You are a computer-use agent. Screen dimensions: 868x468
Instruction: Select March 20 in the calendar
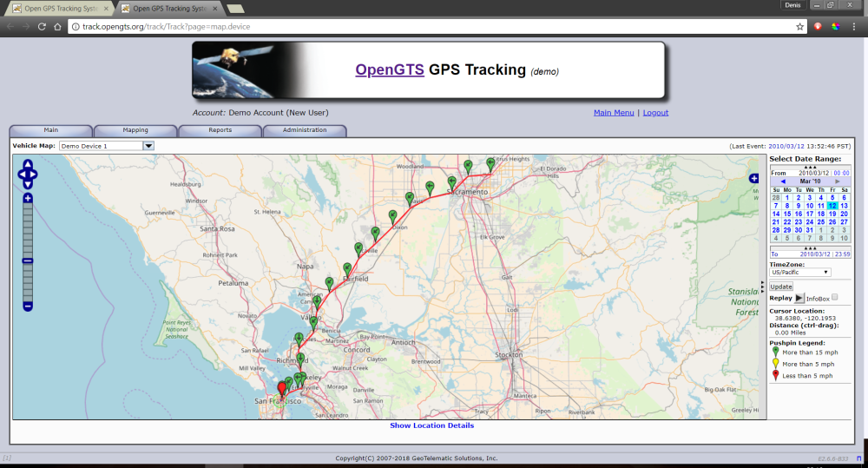(x=844, y=214)
